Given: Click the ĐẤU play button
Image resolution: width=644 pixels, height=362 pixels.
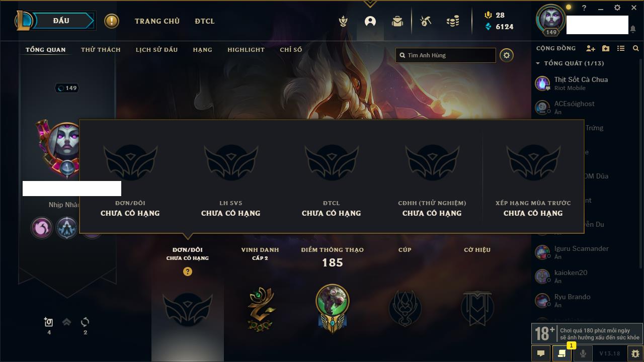Looking at the screenshot, I should pyautogui.click(x=61, y=21).
